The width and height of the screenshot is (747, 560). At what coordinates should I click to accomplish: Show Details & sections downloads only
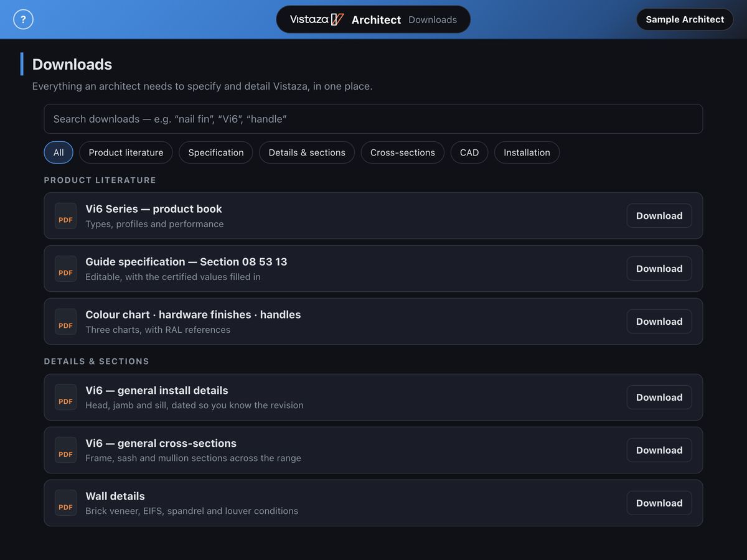(x=307, y=152)
